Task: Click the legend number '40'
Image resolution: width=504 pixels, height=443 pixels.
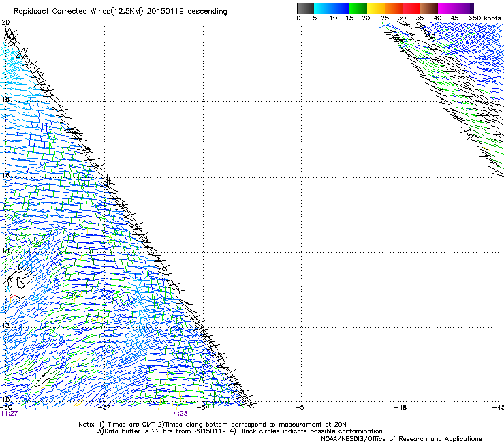Action: [437, 18]
